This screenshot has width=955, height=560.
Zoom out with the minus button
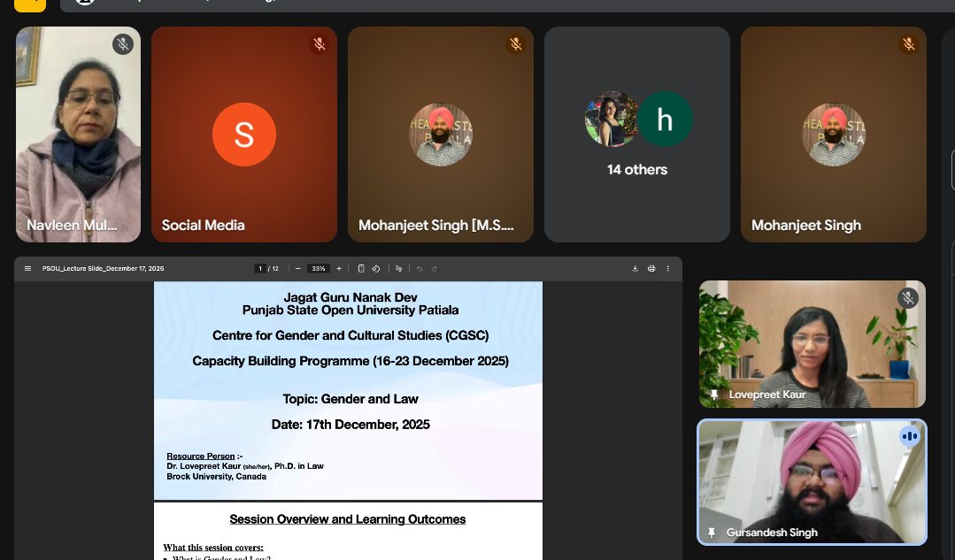click(298, 268)
